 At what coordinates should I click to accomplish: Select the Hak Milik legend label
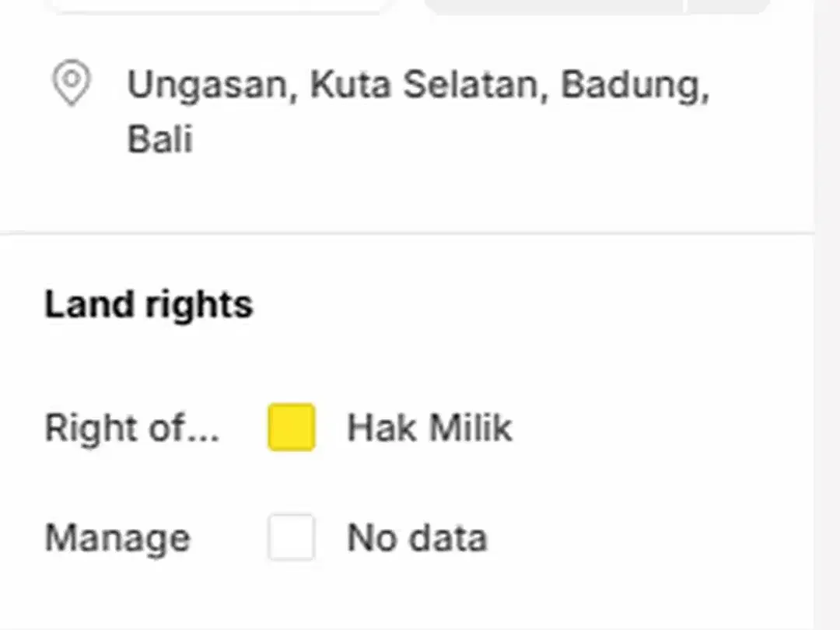click(429, 428)
